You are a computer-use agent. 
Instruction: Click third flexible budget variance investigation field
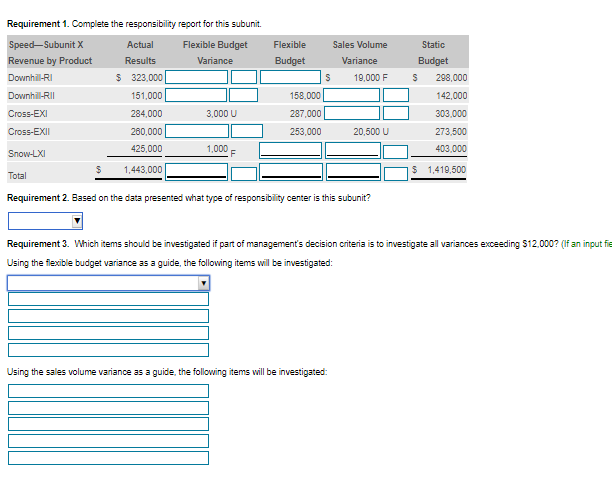(x=109, y=316)
